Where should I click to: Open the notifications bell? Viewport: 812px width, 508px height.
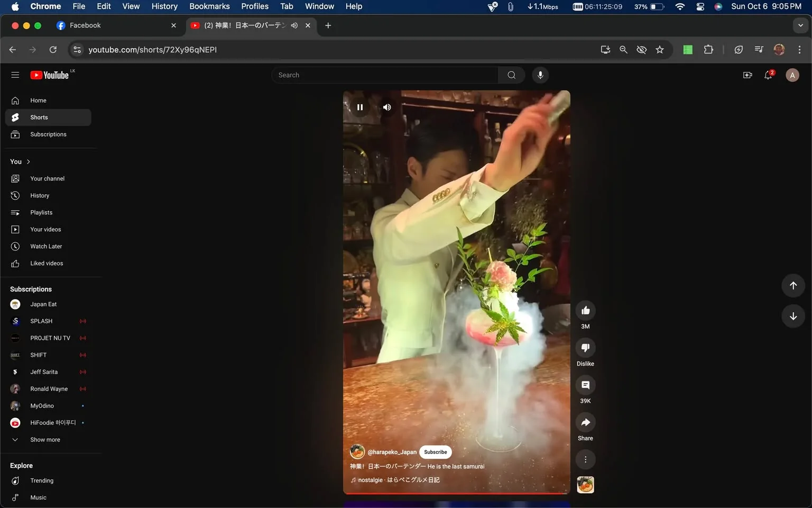[769, 75]
